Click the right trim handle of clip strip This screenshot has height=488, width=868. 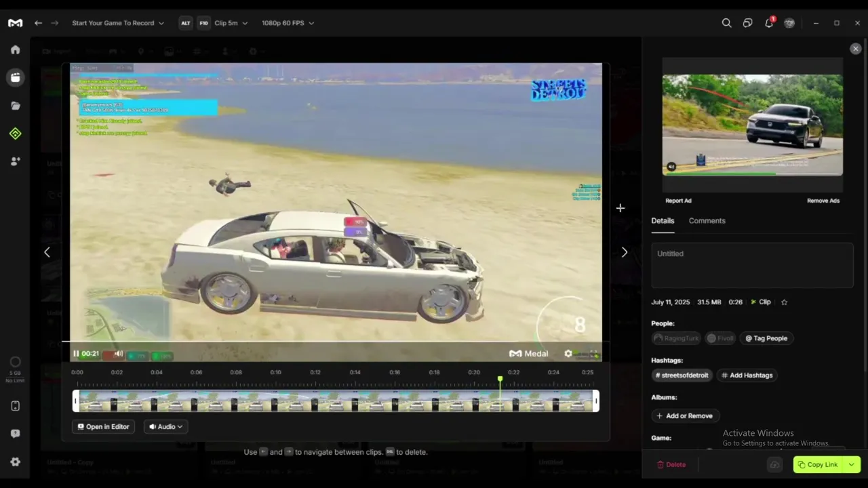point(596,401)
